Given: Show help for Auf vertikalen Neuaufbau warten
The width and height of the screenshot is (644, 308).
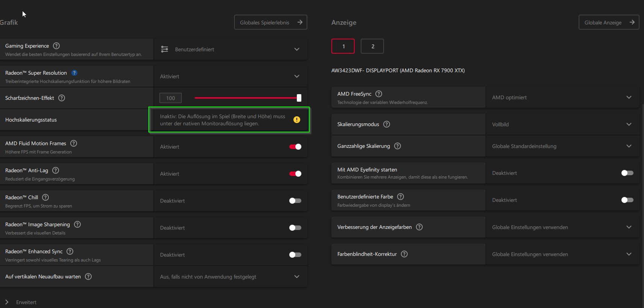Looking at the screenshot, I should (x=88, y=276).
